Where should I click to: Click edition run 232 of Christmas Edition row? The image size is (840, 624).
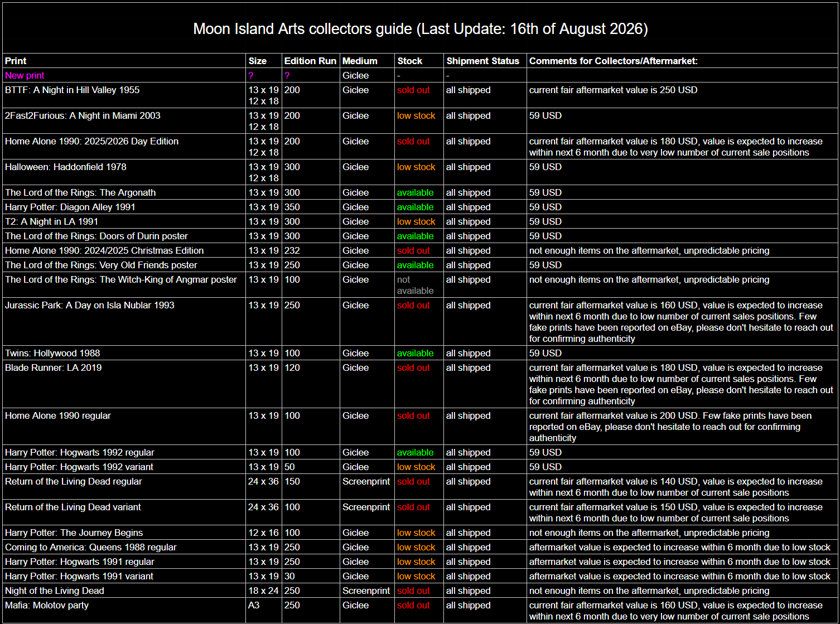292,250
